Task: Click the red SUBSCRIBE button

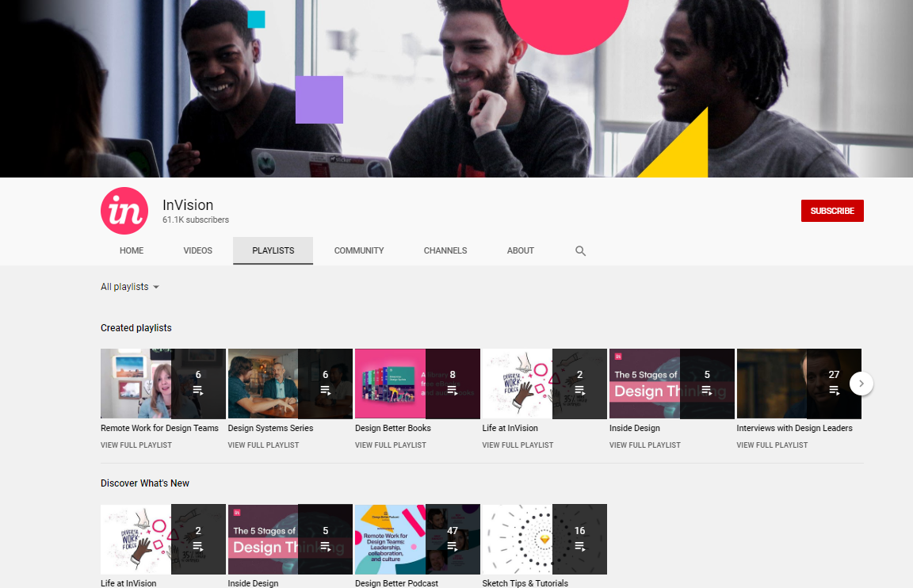Action: (x=832, y=211)
